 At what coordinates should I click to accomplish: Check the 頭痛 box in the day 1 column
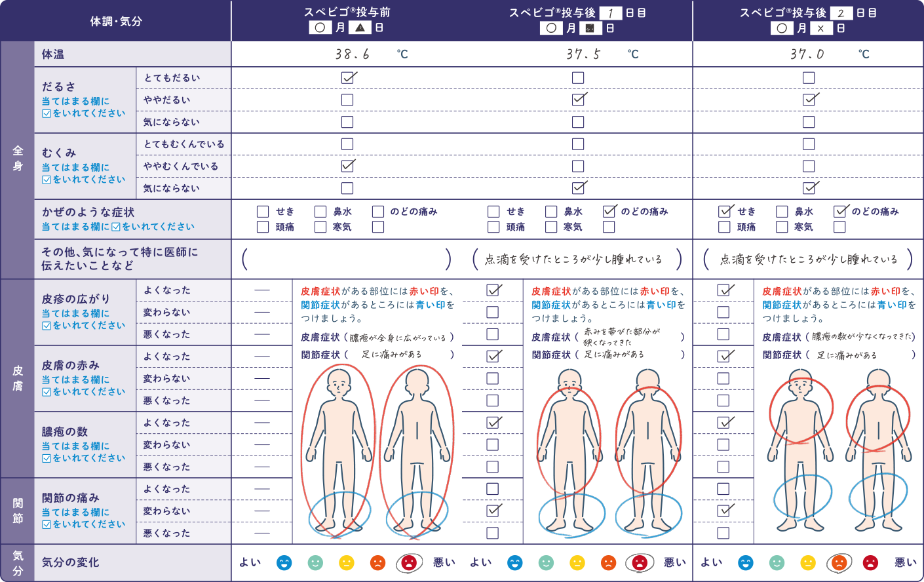coord(493,227)
